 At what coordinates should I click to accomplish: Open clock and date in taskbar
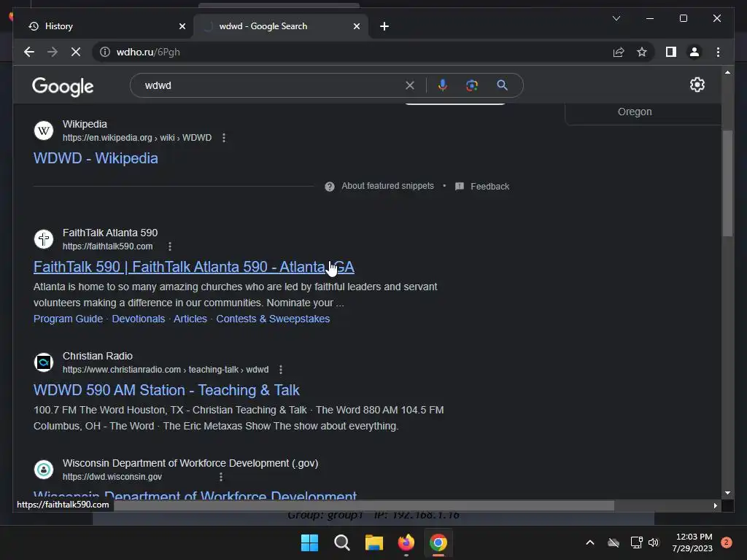coord(692,542)
